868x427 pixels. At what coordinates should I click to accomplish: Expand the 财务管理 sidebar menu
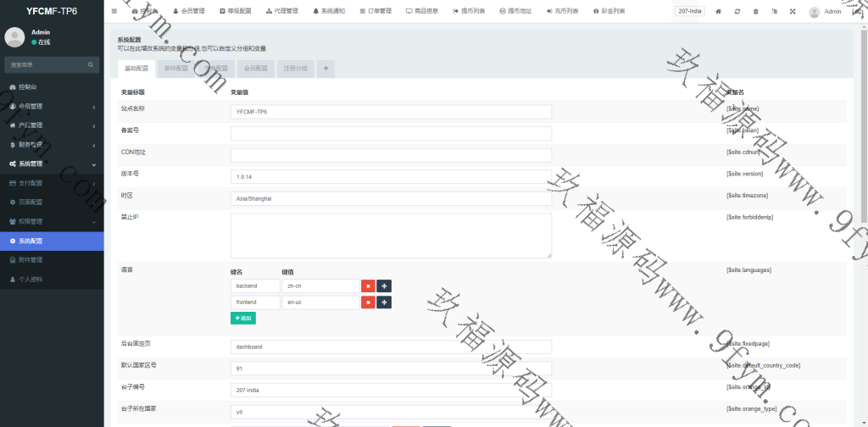coord(52,144)
